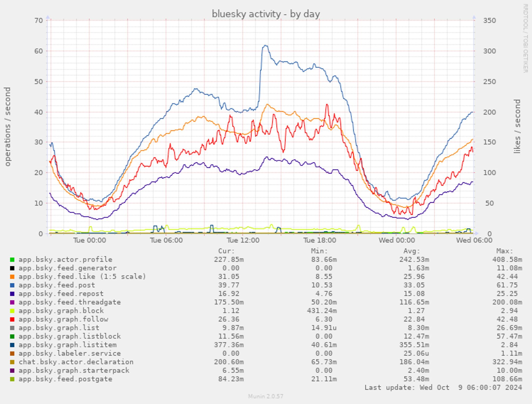
Task: Click the app.bsky.actor.profile green legend swatch
Action: pyautogui.click(x=12, y=260)
